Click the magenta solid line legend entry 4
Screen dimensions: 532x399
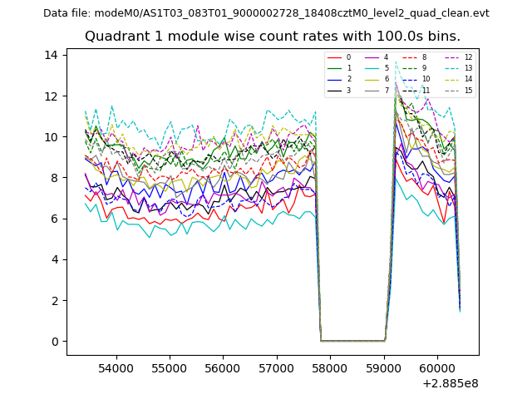tap(371, 57)
